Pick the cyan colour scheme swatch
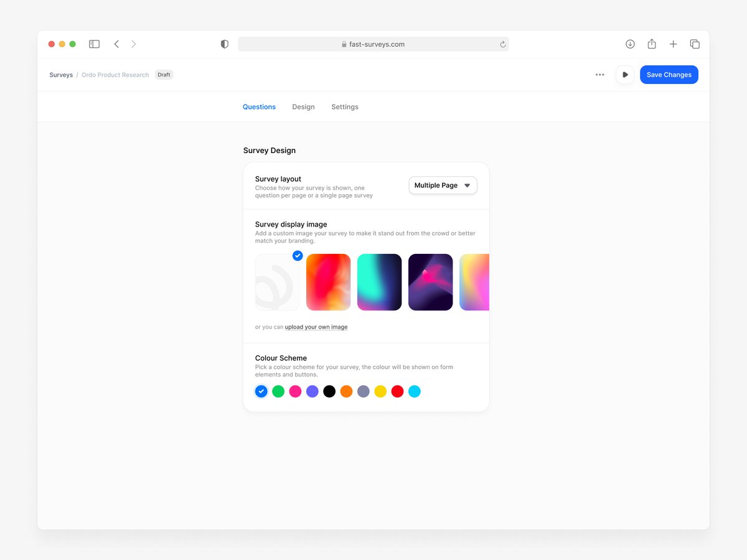The height and width of the screenshot is (560, 747). tap(415, 391)
